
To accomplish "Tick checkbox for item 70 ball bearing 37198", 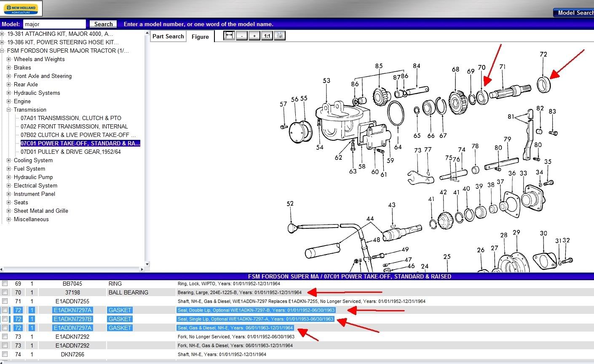I will pyautogui.click(x=5, y=292).
